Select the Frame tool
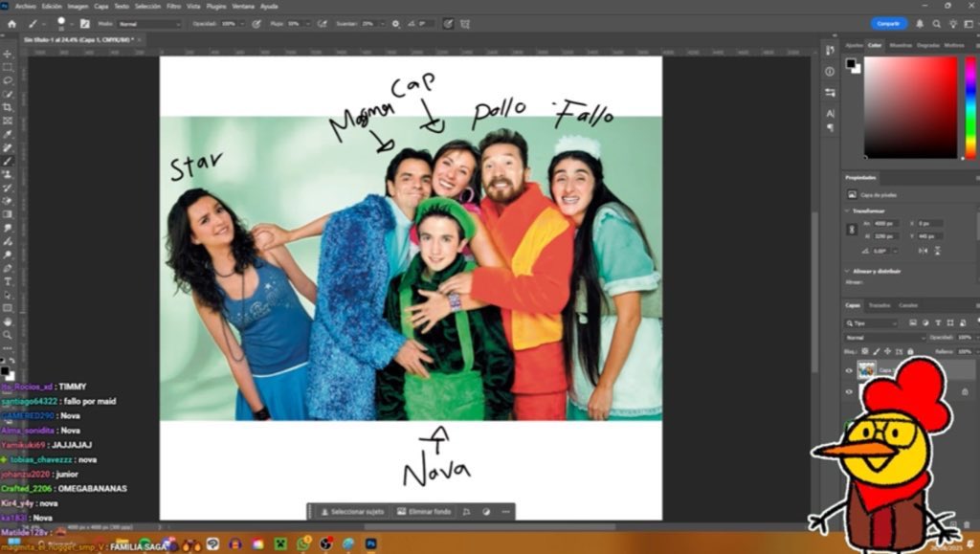Image resolution: width=980 pixels, height=554 pixels. coord(8,122)
